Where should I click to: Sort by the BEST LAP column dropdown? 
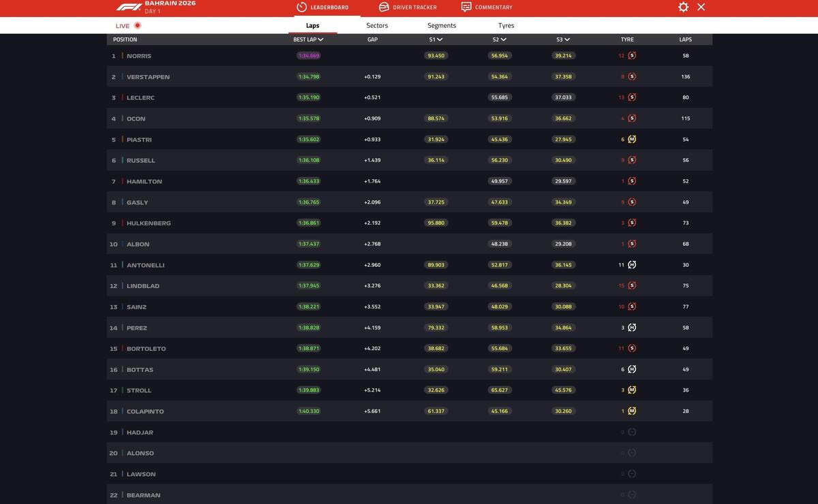tap(308, 40)
